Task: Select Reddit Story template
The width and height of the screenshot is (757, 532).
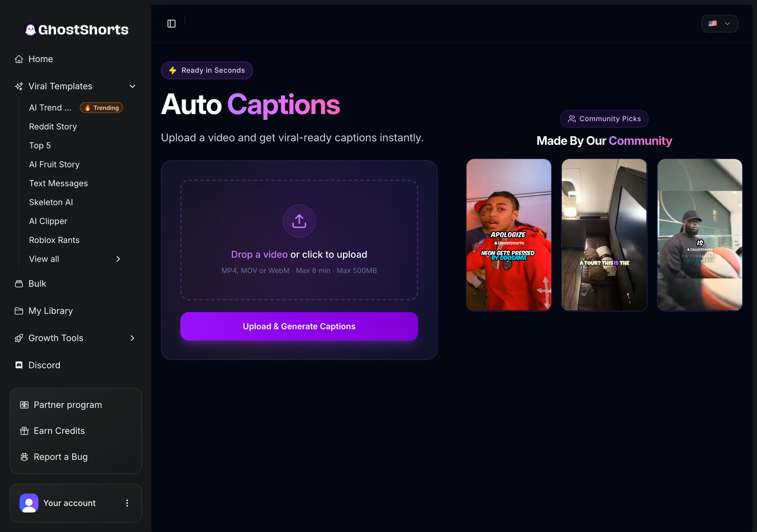Action: pos(53,127)
